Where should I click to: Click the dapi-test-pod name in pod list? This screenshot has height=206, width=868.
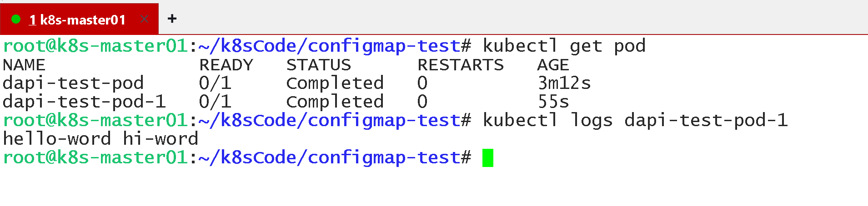point(73,83)
